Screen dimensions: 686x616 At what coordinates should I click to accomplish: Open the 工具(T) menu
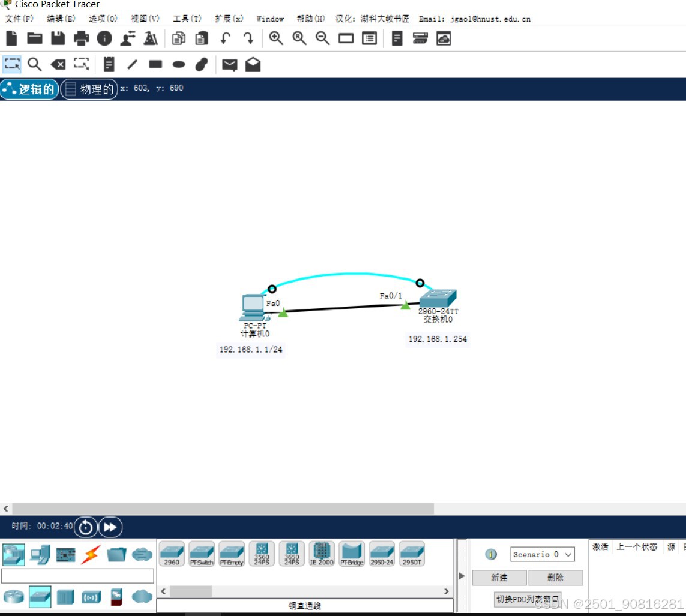coord(187,19)
